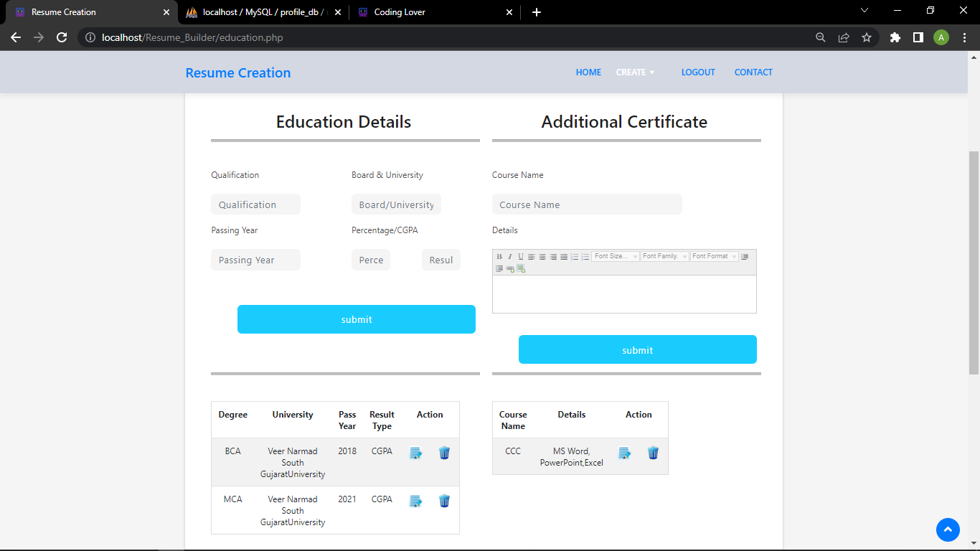Focus the Passing Year input field
Screen dimensions: 980x551
pos(255,260)
